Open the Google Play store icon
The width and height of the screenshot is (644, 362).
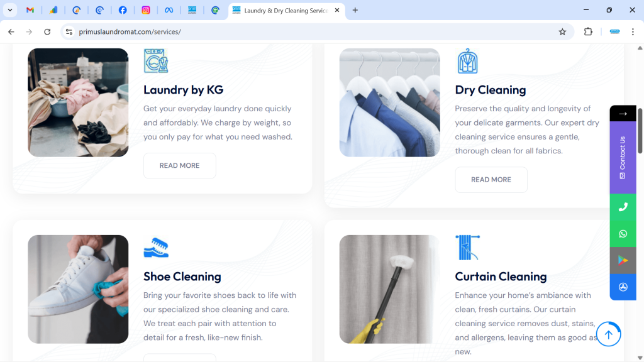click(x=623, y=260)
